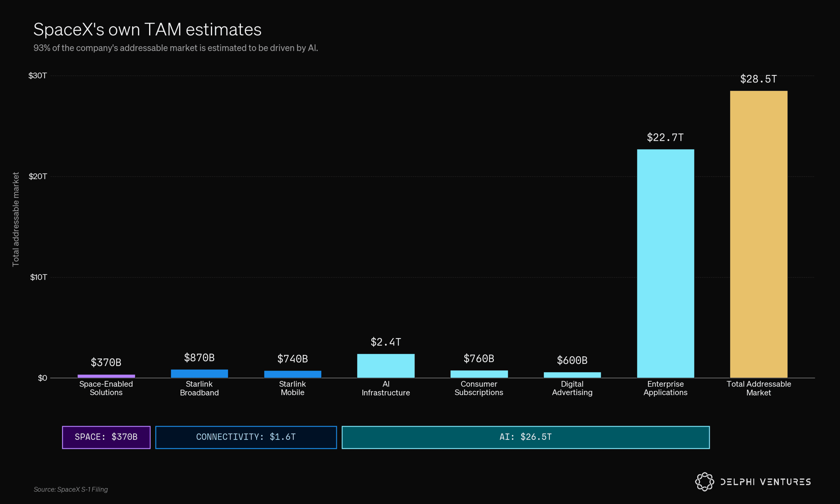Select the blue Starlink Mobile bar

click(293, 374)
